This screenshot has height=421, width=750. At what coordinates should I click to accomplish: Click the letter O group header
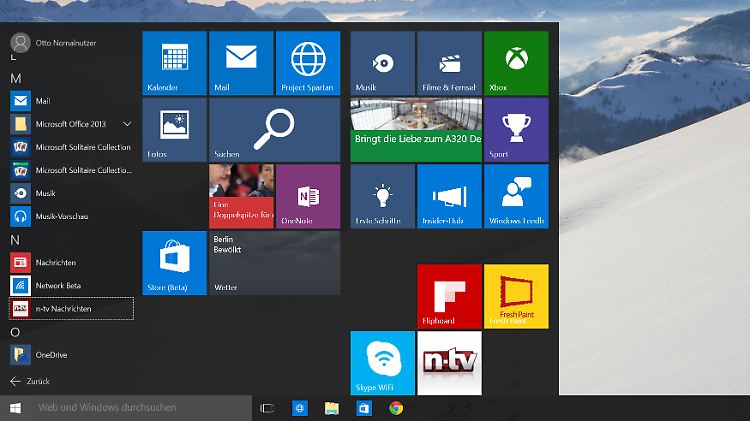point(15,331)
